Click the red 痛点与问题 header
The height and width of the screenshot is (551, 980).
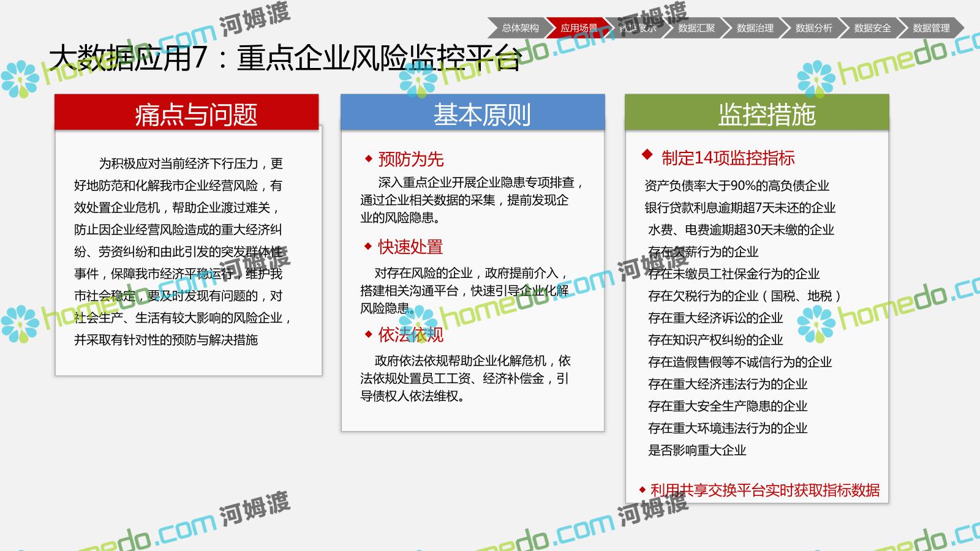click(187, 113)
